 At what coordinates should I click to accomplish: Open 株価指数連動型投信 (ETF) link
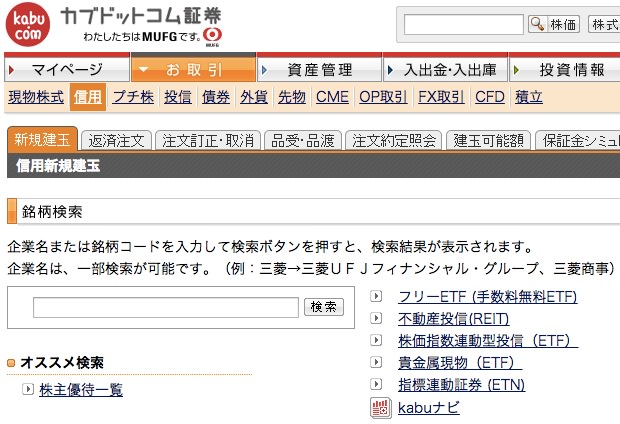click(x=488, y=341)
